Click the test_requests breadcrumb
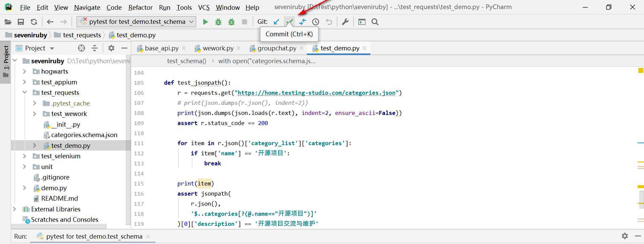This screenshot has width=644, height=244. click(77, 35)
